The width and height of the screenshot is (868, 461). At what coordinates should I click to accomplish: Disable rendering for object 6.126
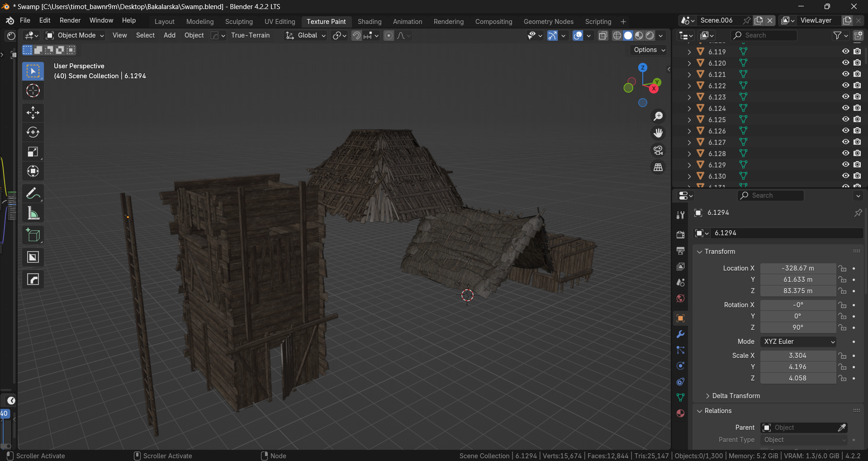coord(857,131)
